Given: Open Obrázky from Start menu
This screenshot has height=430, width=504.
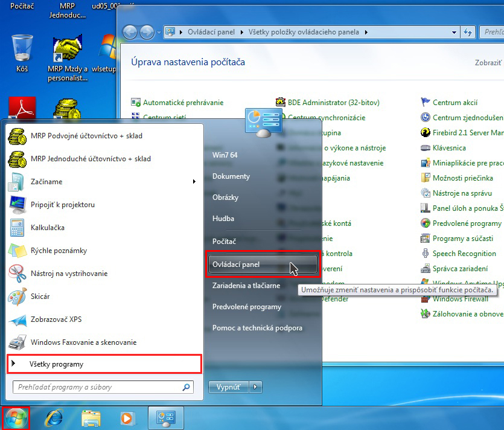Looking at the screenshot, I should [225, 197].
